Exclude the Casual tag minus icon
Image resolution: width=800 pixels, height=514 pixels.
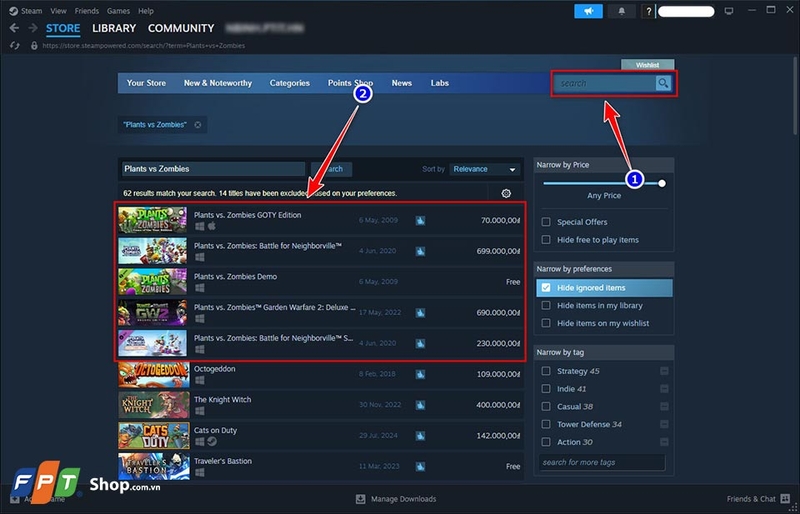pos(664,407)
